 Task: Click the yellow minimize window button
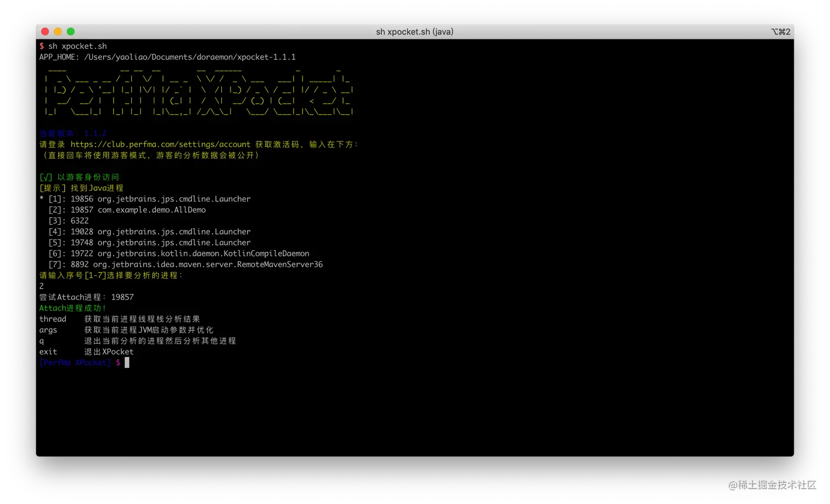pyautogui.click(x=58, y=32)
